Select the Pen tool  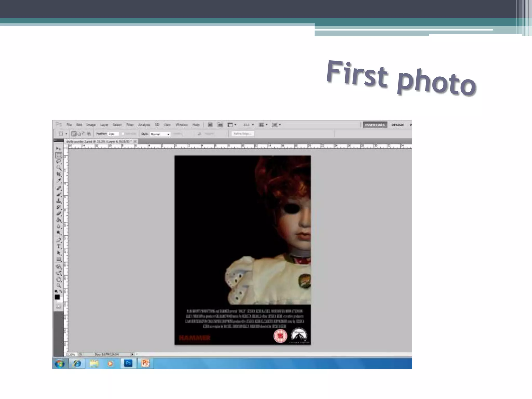[59, 240]
